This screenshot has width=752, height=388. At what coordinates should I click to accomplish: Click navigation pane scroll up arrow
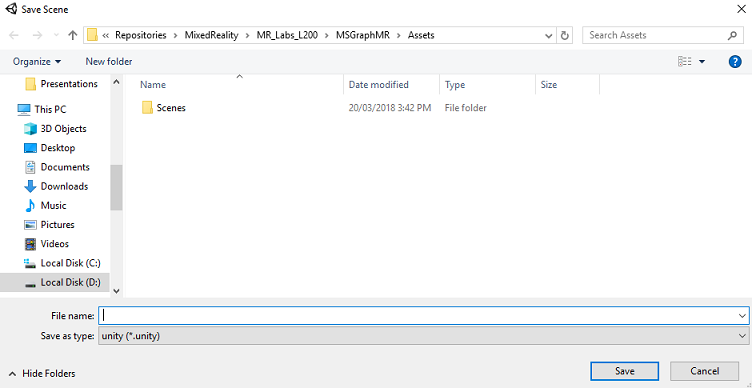116,82
